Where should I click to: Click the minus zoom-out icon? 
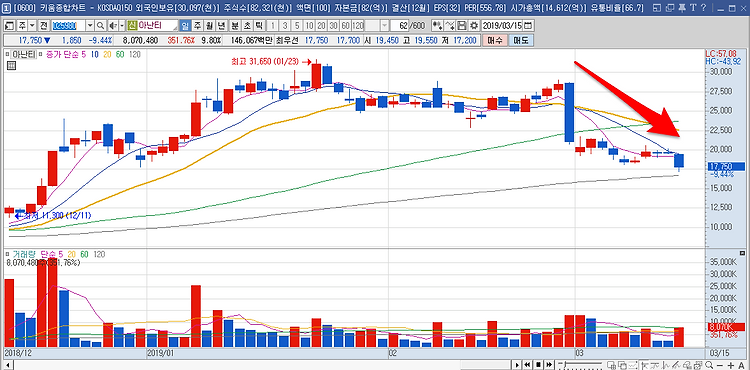[720, 365]
